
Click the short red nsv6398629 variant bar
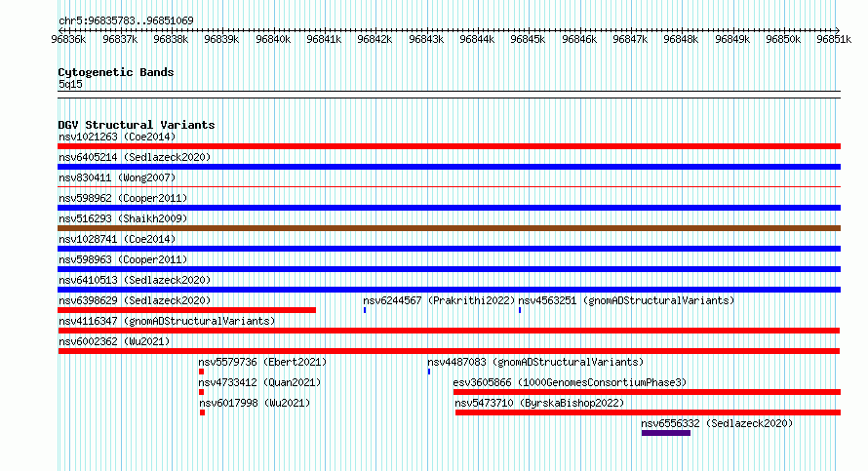coord(186,310)
